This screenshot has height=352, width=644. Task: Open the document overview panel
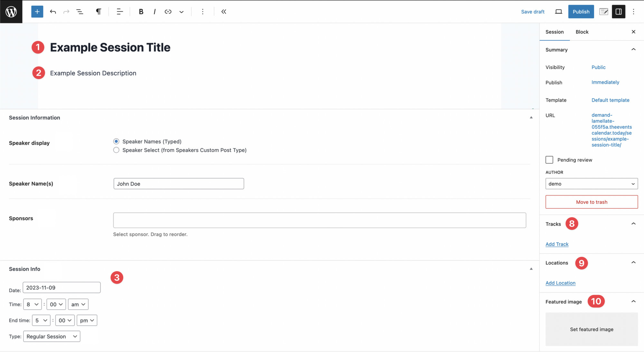point(80,12)
